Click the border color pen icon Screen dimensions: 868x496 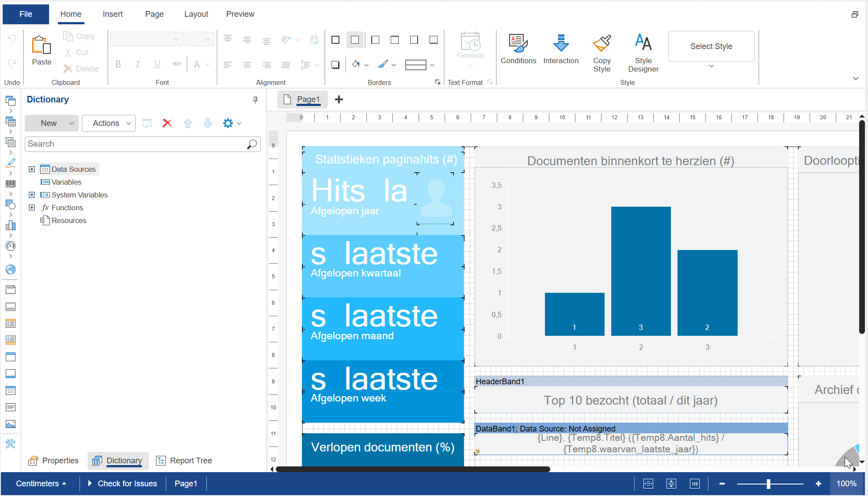tap(383, 64)
